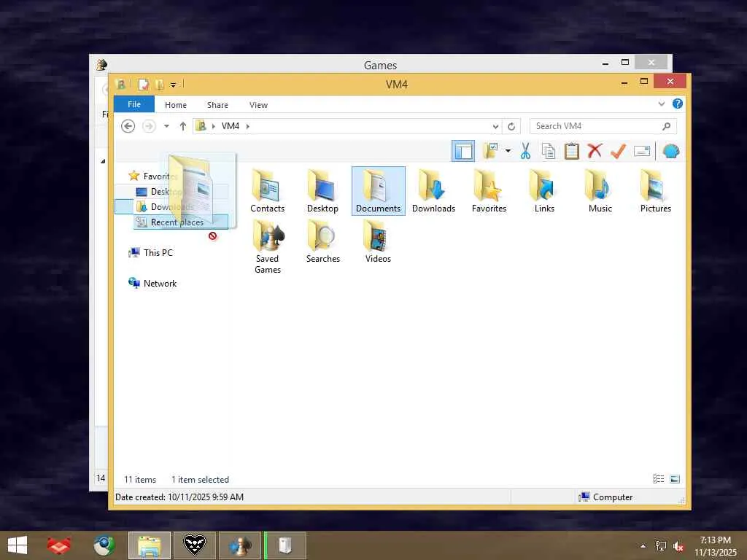
Task: Select the Searches folder
Action: pos(322,241)
